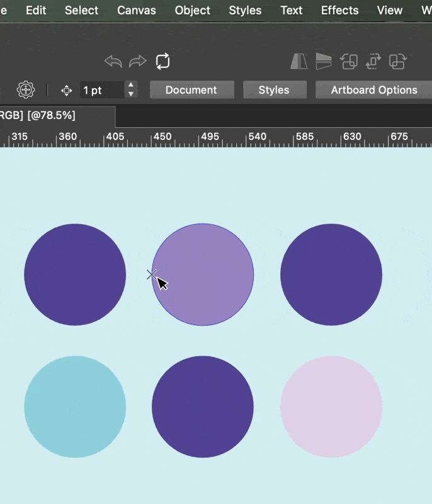Click the rotate left icon
432x504 pixels.
pos(349,61)
